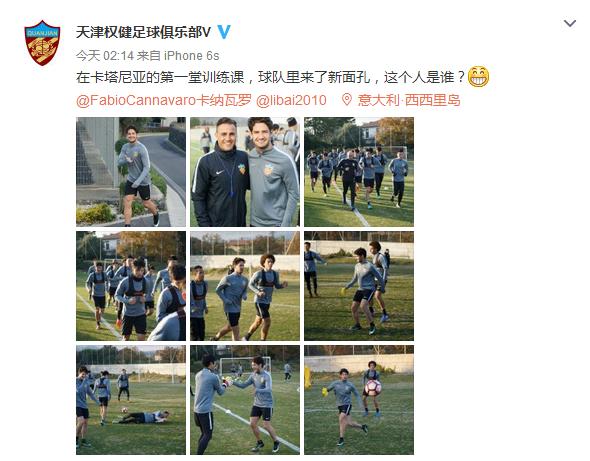Open photo of player lying on grass

coord(131,400)
